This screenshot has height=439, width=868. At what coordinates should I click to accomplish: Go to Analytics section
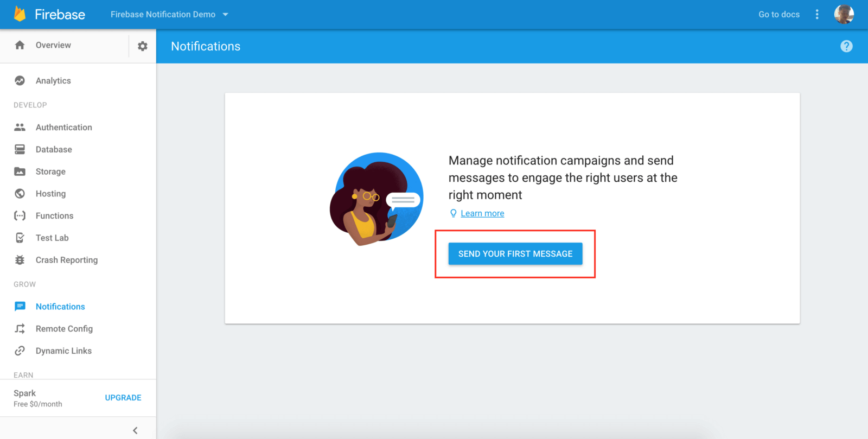[53, 80]
